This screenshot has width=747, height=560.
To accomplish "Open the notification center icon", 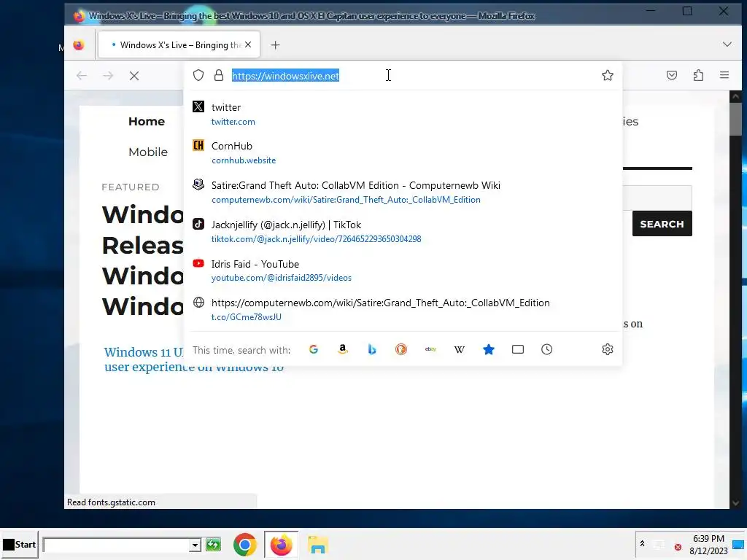I will point(739,544).
